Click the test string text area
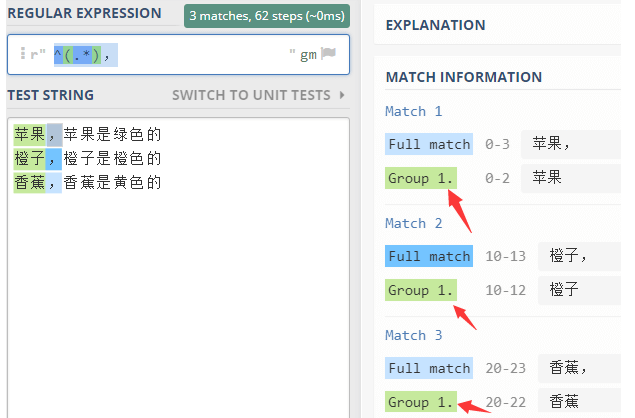This screenshot has width=635, height=418. click(178, 300)
